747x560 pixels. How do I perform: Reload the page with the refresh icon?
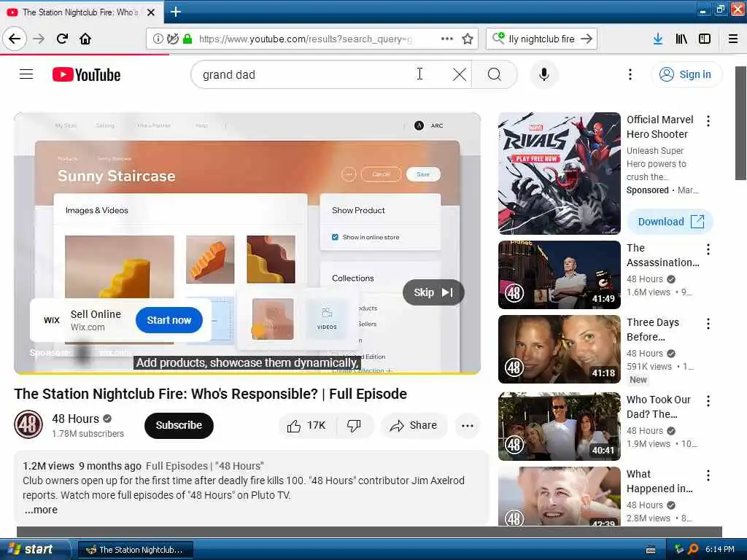(62, 39)
